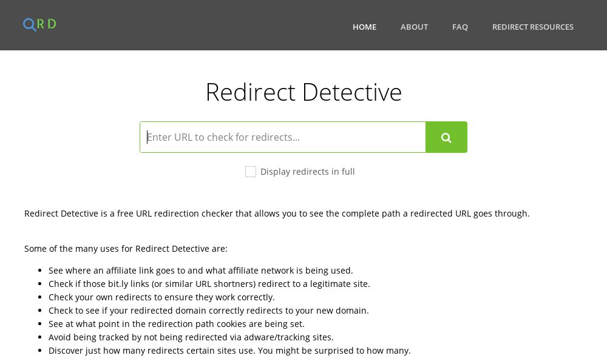Click the Home navigation link
Screen dimensions: 607x364
tap(364, 27)
